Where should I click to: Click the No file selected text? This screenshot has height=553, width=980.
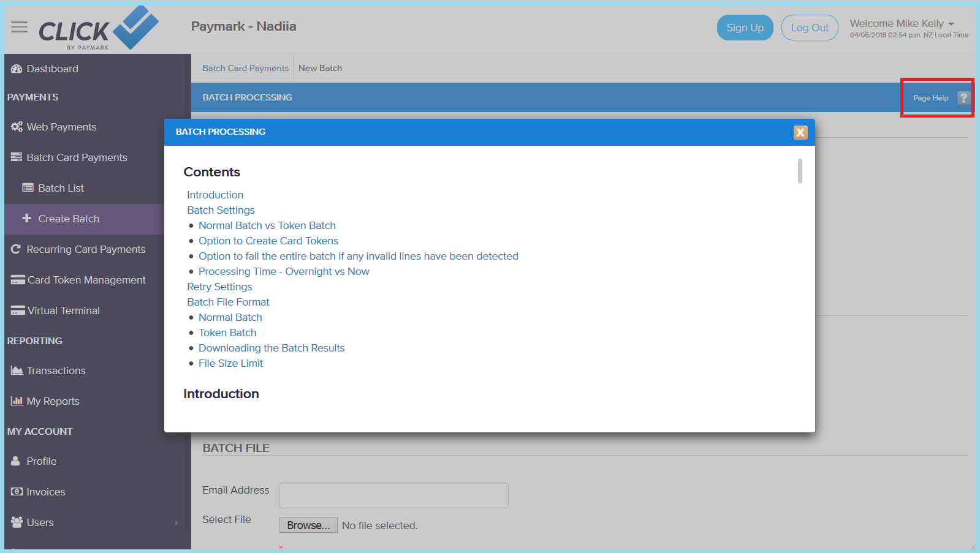tap(380, 525)
